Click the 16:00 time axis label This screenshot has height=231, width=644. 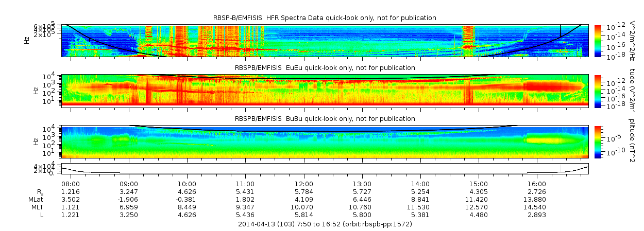click(x=537, y=184)
